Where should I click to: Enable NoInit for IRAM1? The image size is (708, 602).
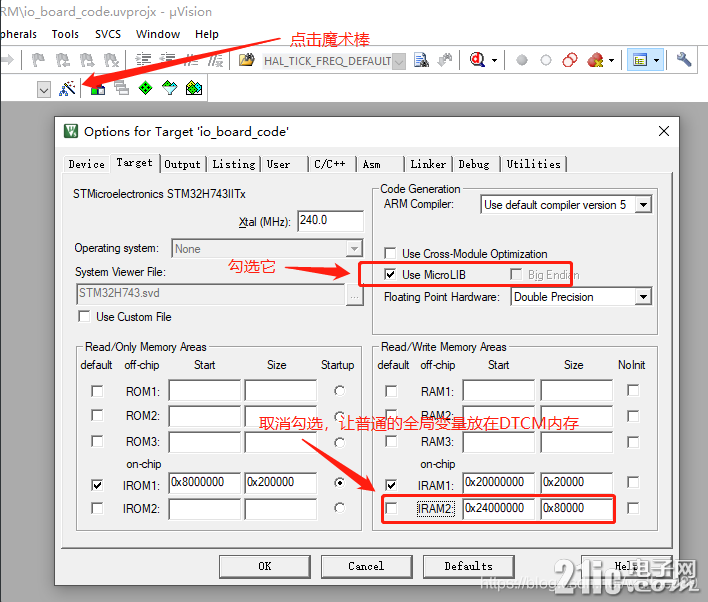pyautogui.click(x=633, y=482)
